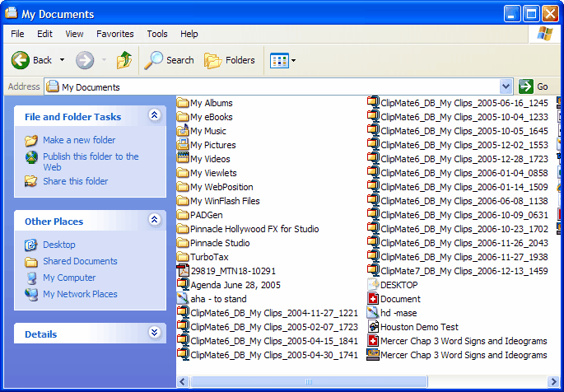Collapse the Other Places panel
Image resolution: width=564 pixels, height=392 pixels.
click(x=154, y=220)
